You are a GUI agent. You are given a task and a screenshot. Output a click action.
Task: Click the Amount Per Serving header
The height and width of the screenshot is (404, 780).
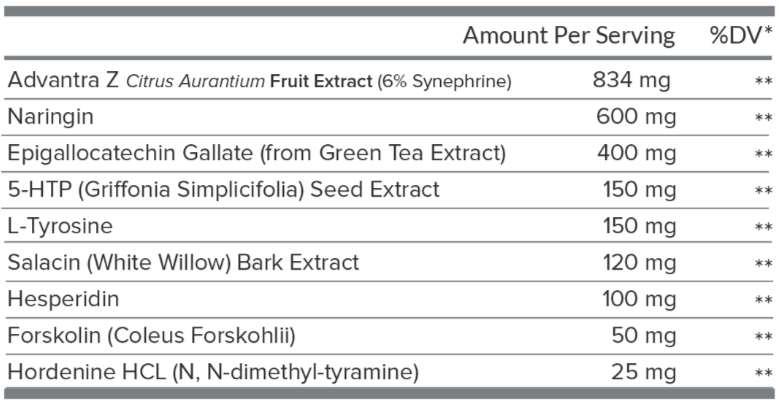tap(569, 36)
